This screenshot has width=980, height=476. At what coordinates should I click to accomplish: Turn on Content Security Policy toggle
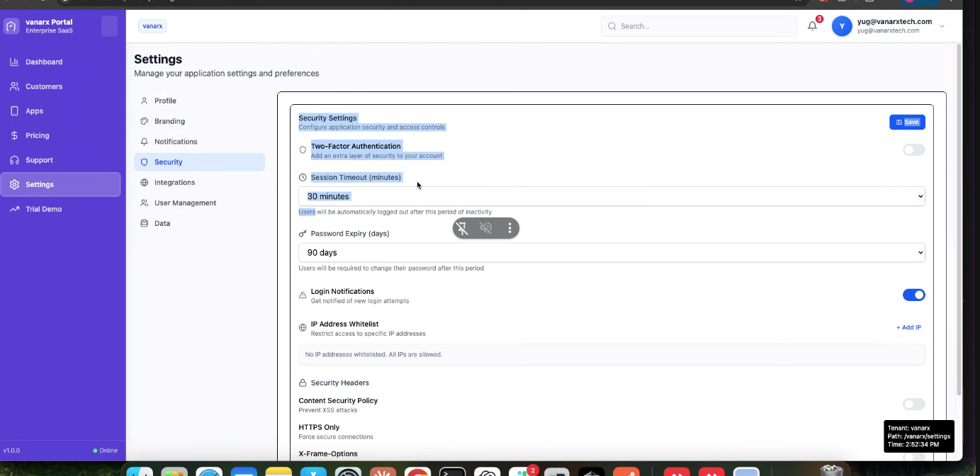pyautogui.click(x=913, y=404)
